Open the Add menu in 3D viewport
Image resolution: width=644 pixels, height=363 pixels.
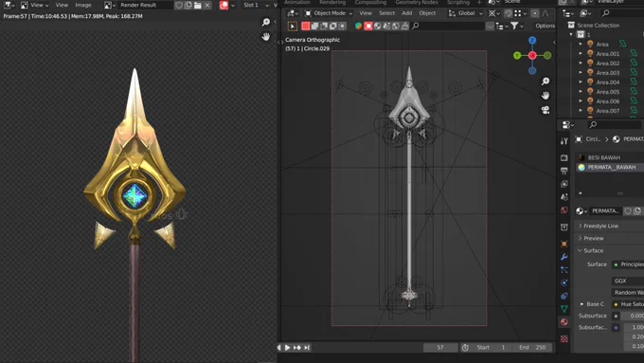point(406,13)
